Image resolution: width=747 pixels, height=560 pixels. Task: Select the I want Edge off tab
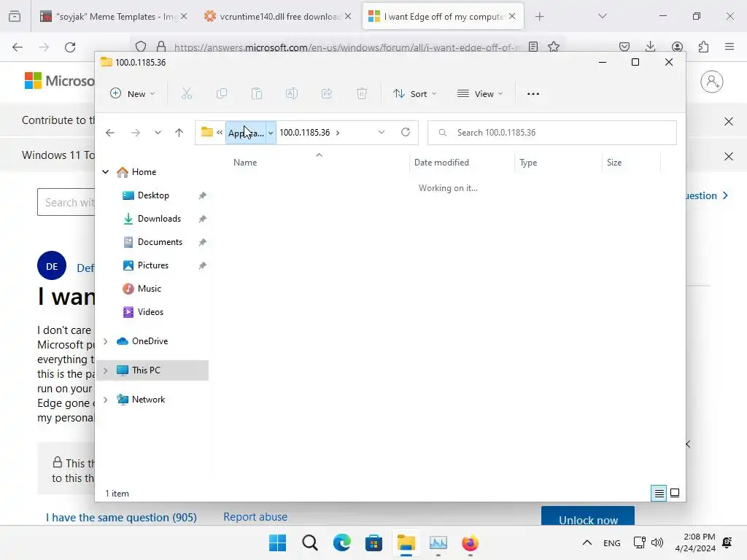443,16
